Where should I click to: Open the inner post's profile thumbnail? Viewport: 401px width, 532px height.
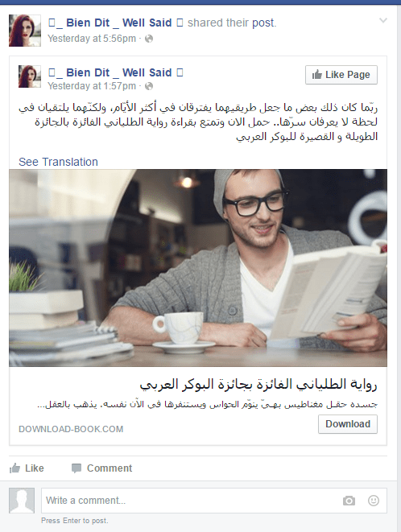point(30,76)
